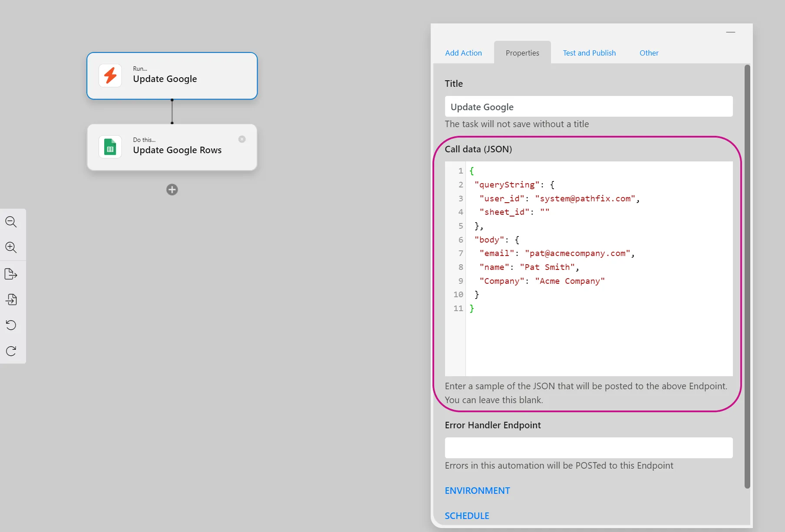
Task: Expand the SCHEDULE section
Action: coord(467,516)
